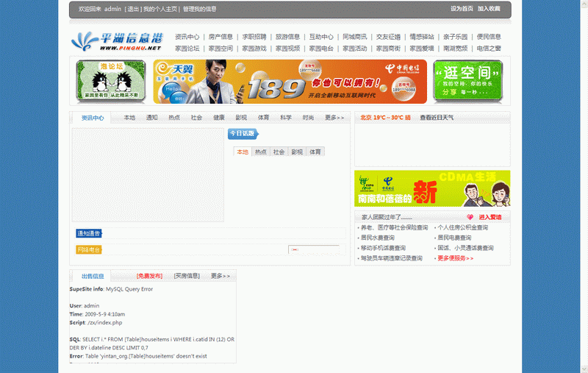Go to 家园商街 navigation item
The width and height of the screenshot is (588, 373).
click(x=389, y=49)
